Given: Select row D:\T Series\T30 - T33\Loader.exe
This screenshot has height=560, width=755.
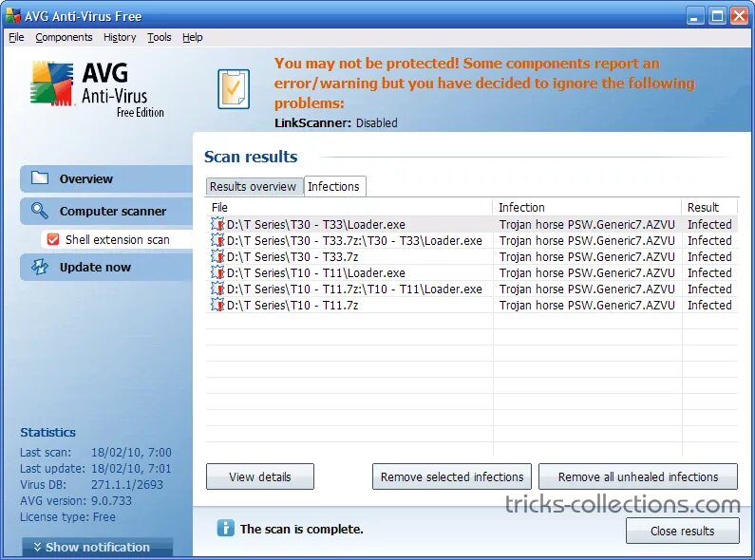Looking at the screenshot, I should 472,224.
